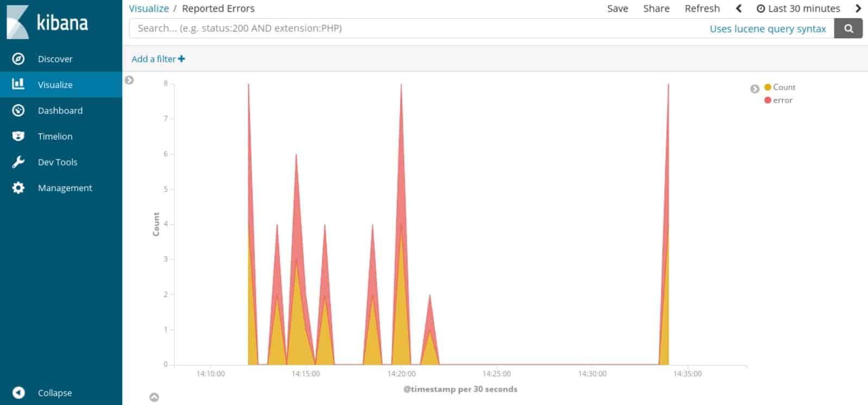Step time range forward
This screenshot has height=405, width=868.
858,8
